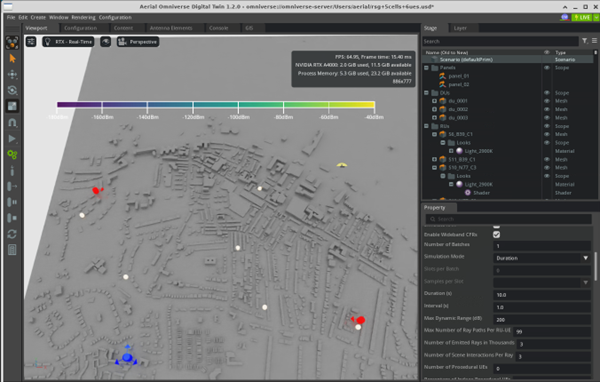Toggle visibility of RUs scope
This screenshot has height=382, width=600.
tap(547, 126)
